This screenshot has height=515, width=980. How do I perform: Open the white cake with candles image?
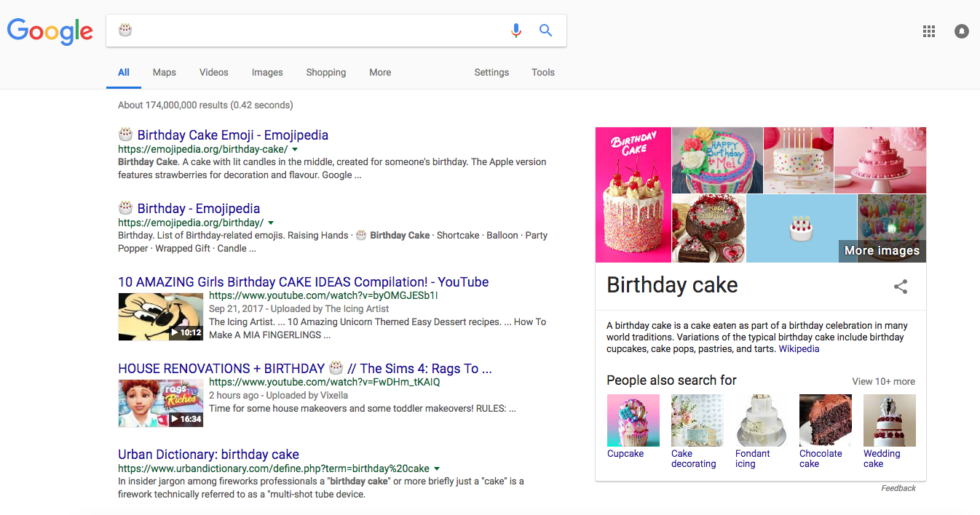[x=799, y=160]
